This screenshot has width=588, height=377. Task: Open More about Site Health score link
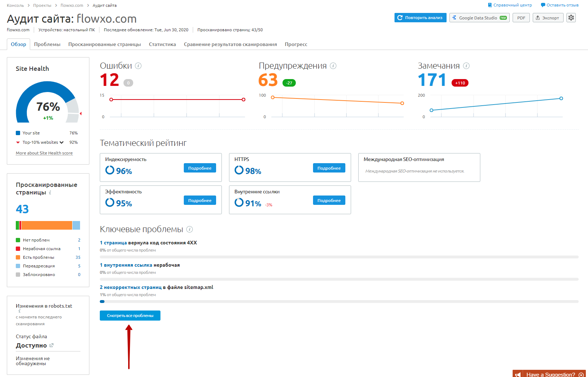44,153
